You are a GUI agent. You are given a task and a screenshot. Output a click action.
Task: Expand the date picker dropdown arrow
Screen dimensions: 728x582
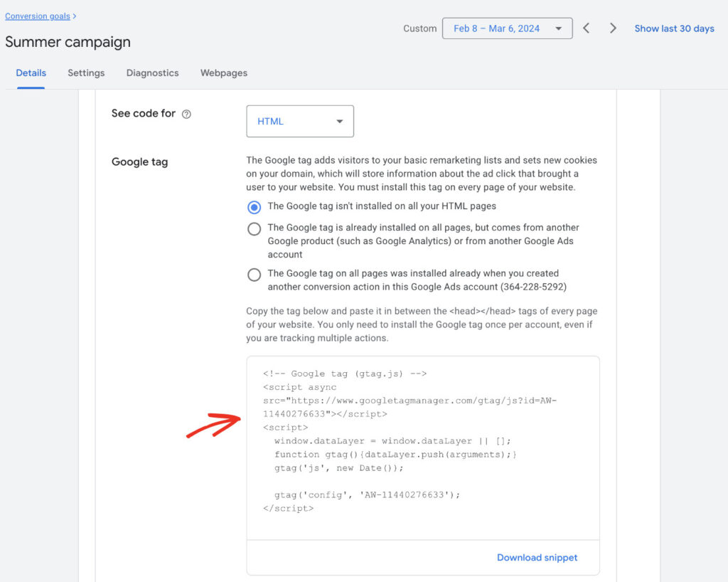pos(557,28)
